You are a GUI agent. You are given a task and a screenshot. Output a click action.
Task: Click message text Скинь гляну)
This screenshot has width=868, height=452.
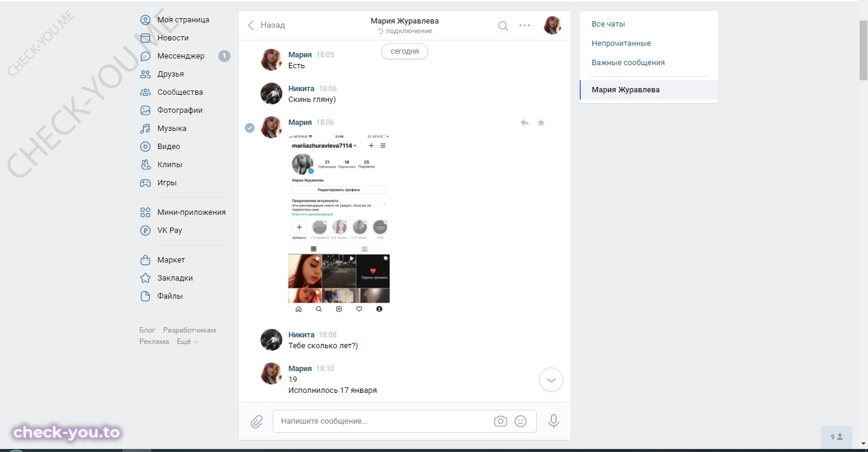(312, 100)
